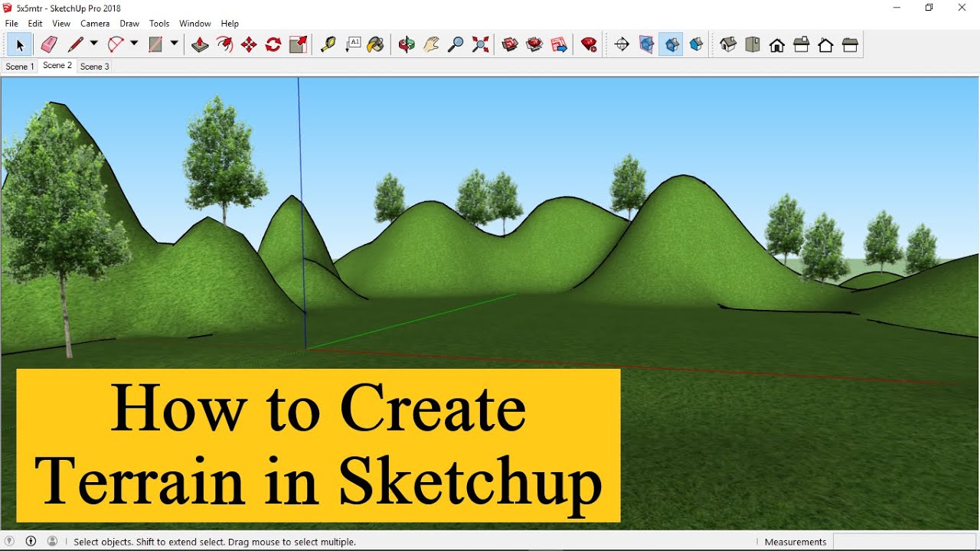Activate the Orbit camera tool

coord(407,45)
